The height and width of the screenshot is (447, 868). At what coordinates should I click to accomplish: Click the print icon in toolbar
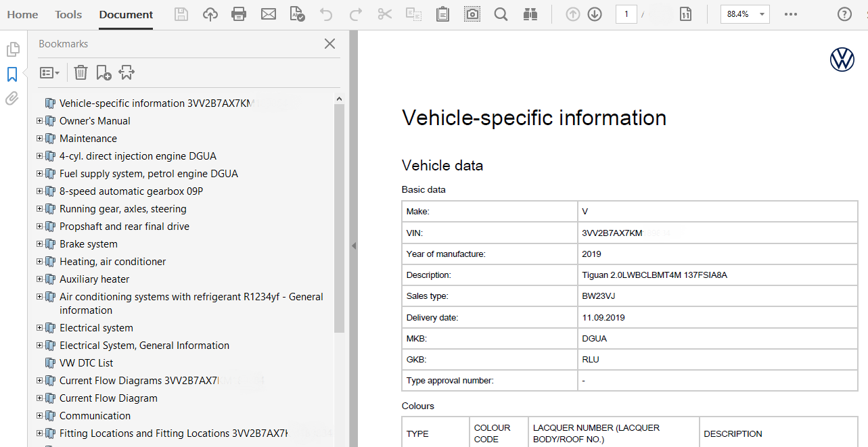tap(239, 14)
